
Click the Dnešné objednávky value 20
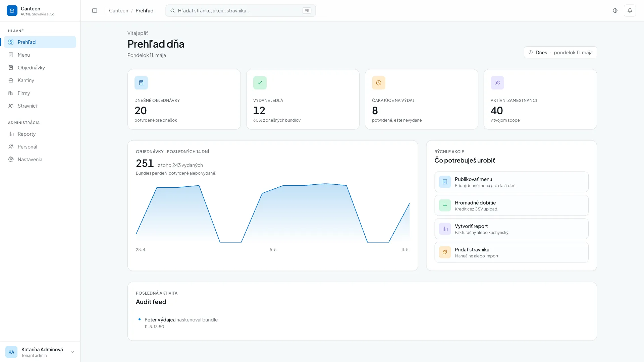tap(141, 111)
